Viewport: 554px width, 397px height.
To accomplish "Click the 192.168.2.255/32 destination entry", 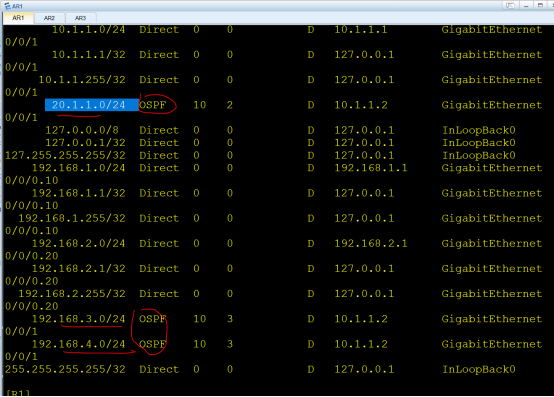I will pos(72,294).
